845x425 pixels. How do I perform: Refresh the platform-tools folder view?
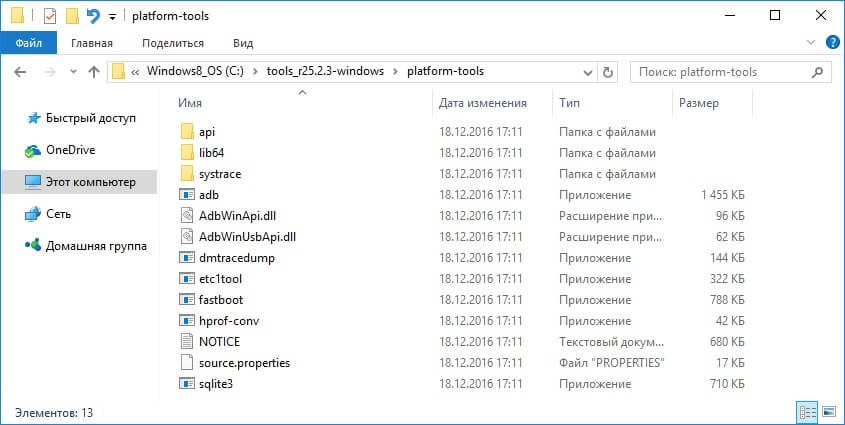[x=608, y=72]
